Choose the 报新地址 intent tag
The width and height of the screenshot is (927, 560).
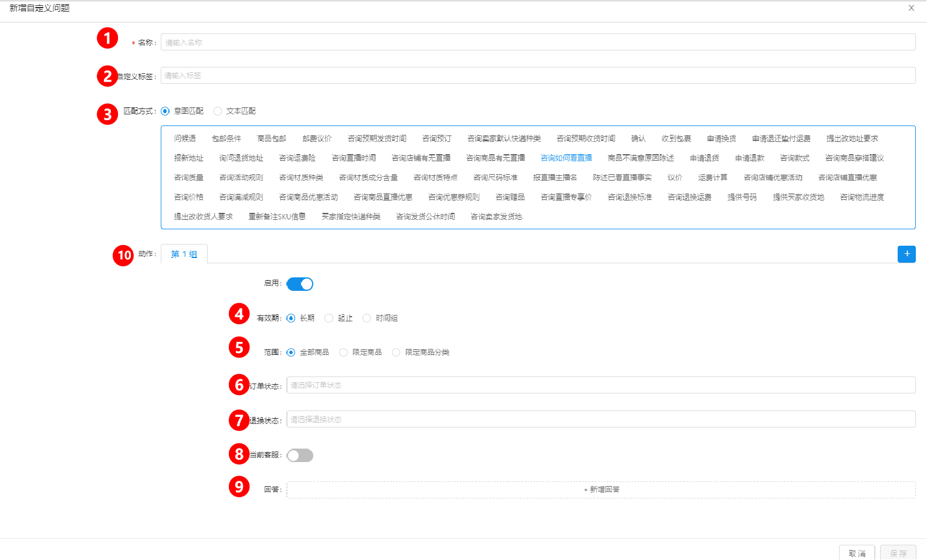189,158
